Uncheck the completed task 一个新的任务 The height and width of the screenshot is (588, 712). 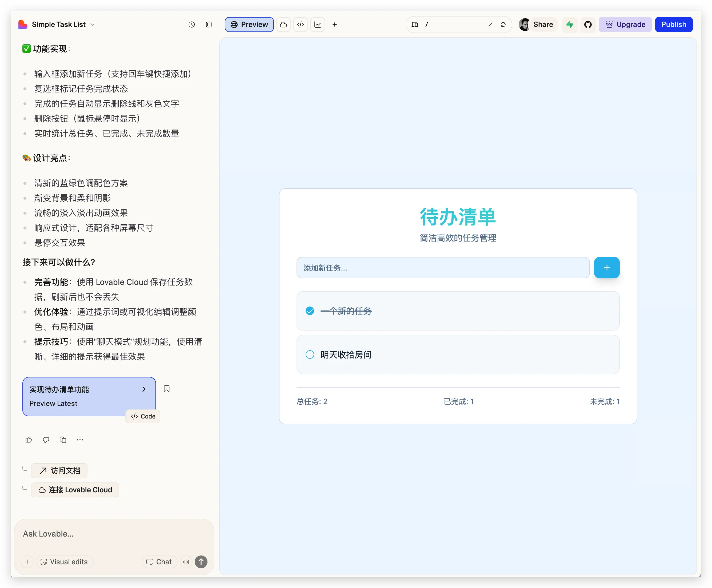click(310, 311)
